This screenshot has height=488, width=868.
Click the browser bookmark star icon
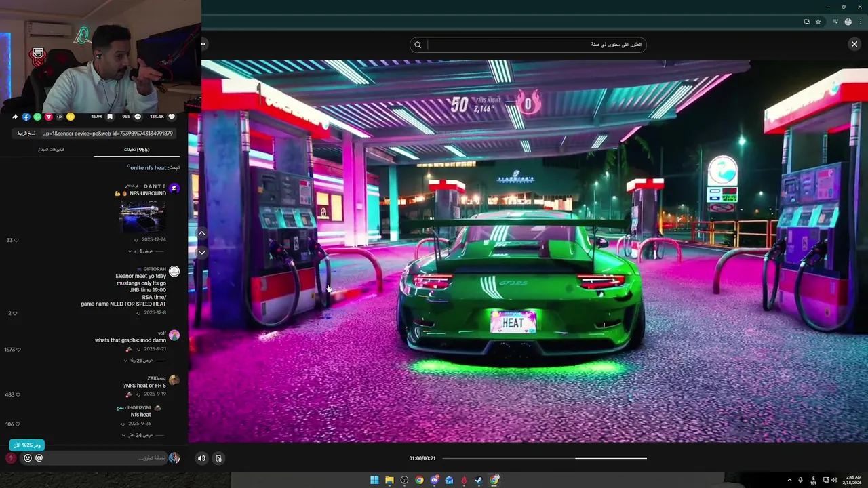point(818,22)
